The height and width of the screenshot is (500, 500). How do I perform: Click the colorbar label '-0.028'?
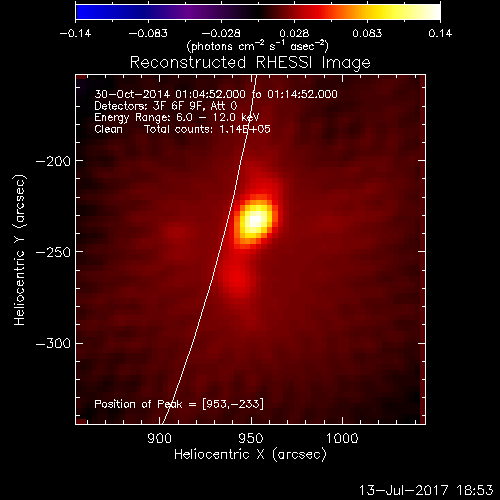[221, 33]
